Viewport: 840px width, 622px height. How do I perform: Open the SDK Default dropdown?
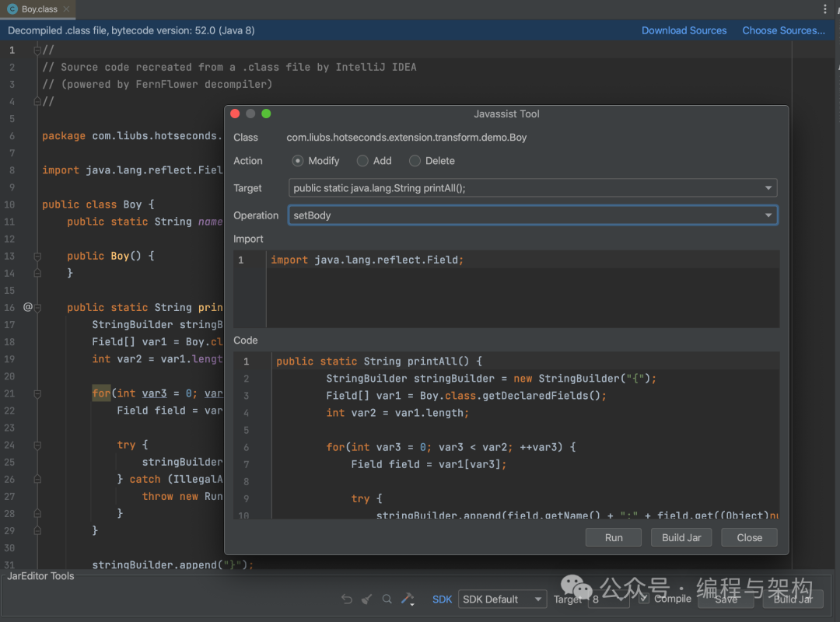502,599
